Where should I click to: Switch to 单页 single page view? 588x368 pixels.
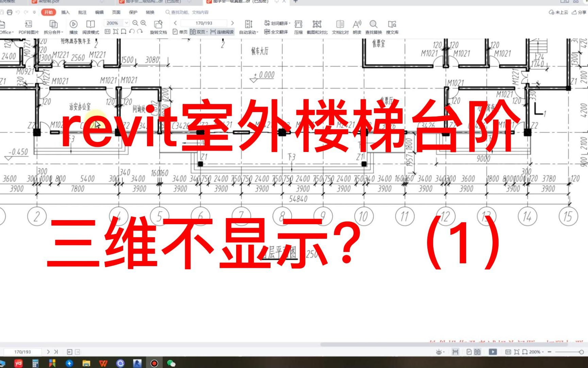coord(180,32)
